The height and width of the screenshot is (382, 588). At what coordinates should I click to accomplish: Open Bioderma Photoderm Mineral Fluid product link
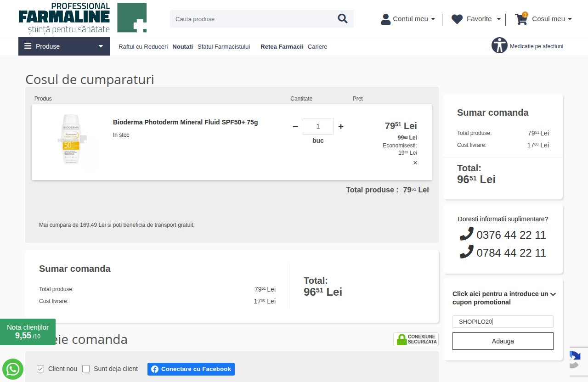pyautogui.click(x=186, y=122)
